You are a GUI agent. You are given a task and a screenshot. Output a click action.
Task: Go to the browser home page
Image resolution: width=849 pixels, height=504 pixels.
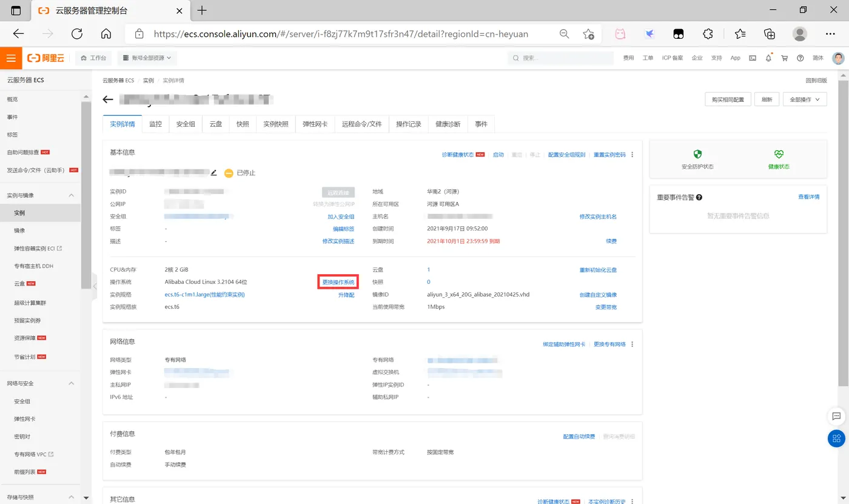[106, 34]
